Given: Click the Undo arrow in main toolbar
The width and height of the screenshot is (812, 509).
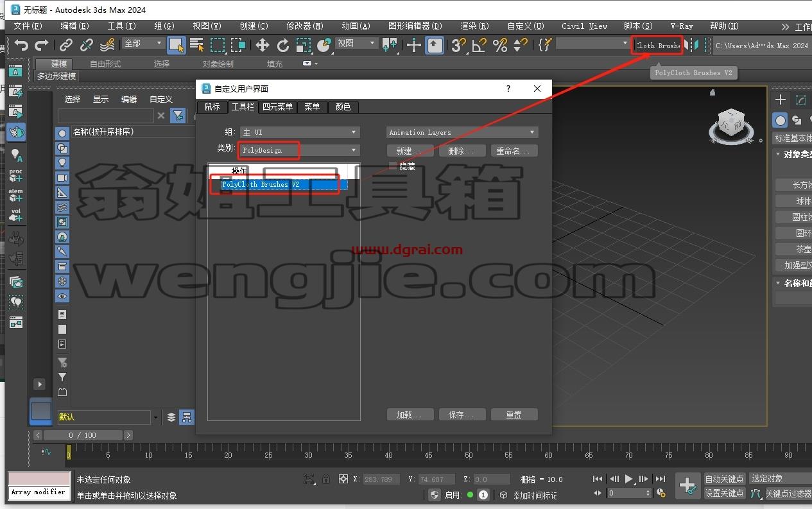Looking at the screenshot, I should click(x=22, y=45).
